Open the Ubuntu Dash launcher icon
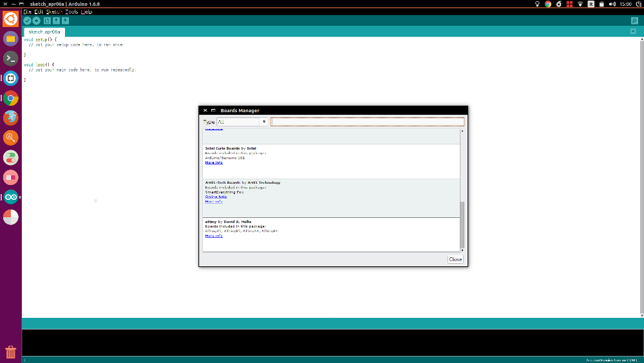 click(x=11, y=19)
